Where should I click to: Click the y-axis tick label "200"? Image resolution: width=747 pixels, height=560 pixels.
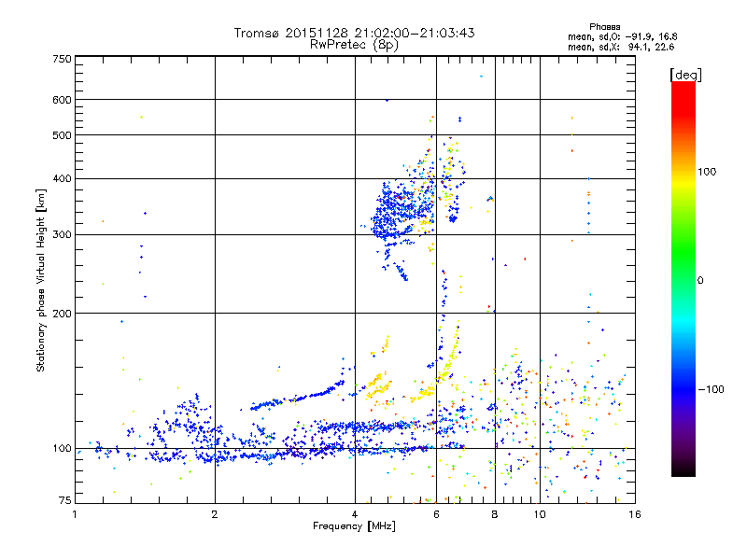point(63,314)
